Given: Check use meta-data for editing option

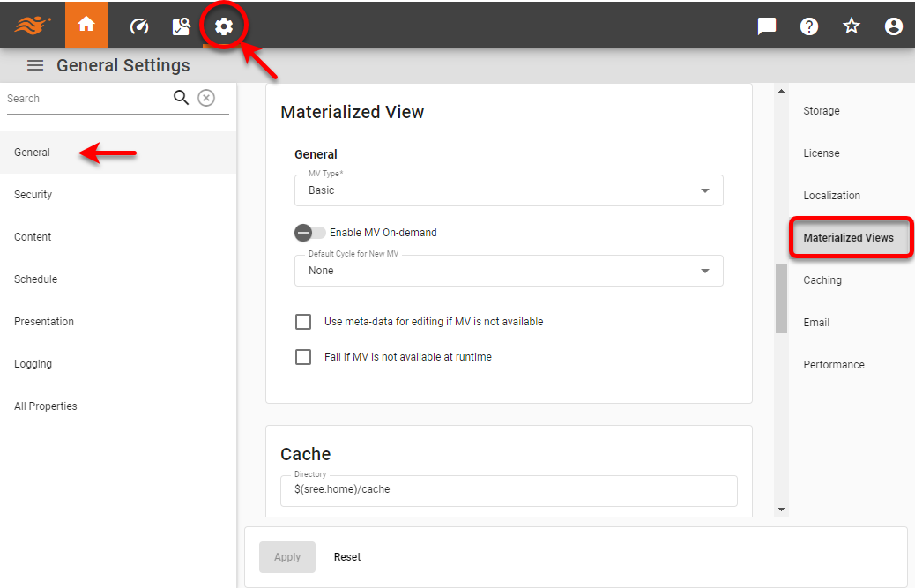Looking at the screenshot, I should [303, 322].
